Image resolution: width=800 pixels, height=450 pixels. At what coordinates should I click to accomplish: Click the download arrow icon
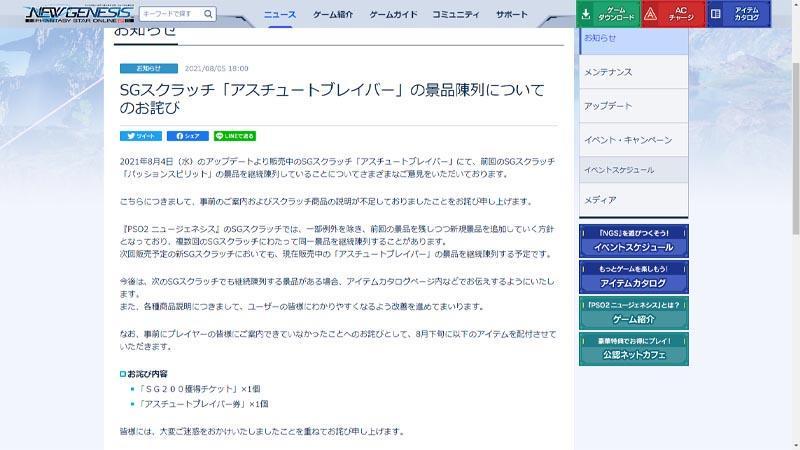tap(586, 14)
